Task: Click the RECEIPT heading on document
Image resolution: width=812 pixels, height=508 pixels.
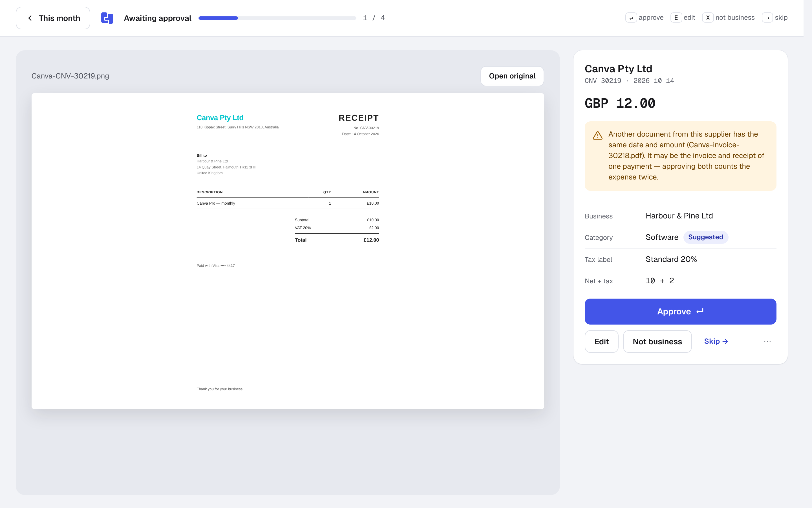Action: click(x=358, y=118)
